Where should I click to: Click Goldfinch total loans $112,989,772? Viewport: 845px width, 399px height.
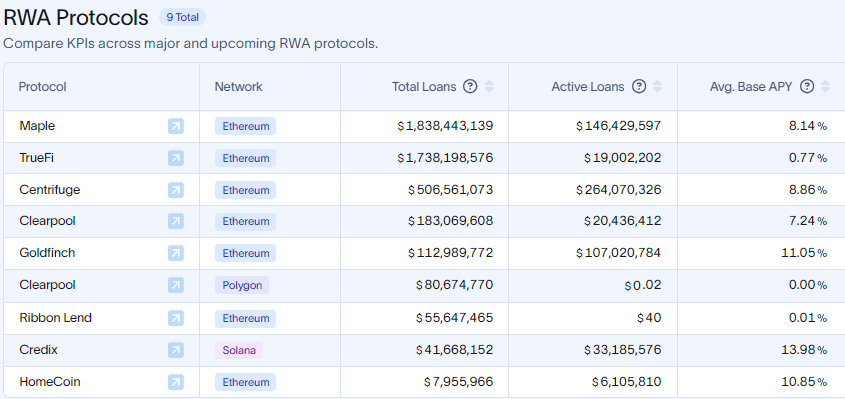451,253
